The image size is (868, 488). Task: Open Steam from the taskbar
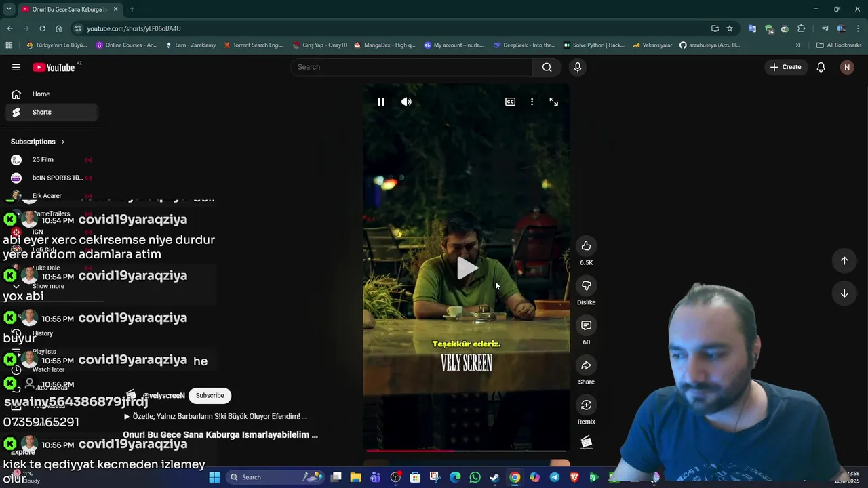pyautogui.click(x=494, y=477)
